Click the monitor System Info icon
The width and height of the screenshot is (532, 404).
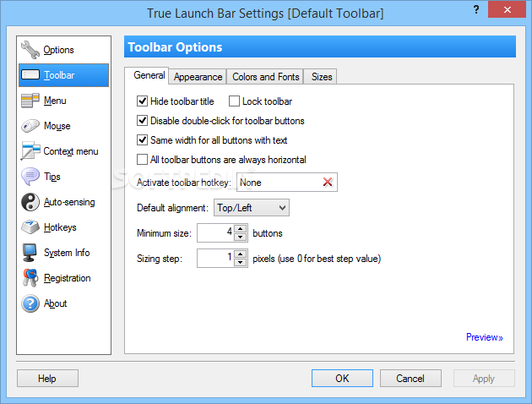coord(30,253)
